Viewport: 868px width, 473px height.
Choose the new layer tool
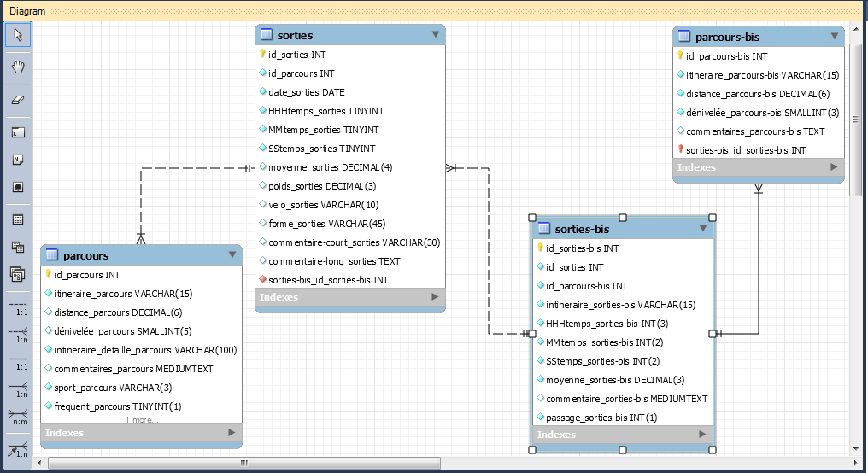point(18,132)
